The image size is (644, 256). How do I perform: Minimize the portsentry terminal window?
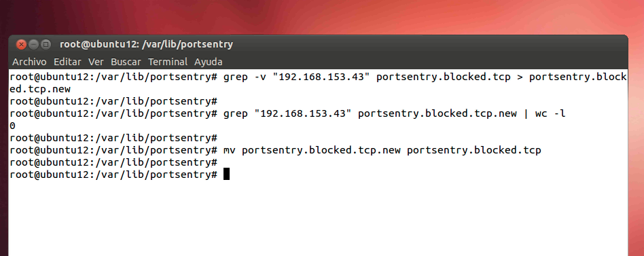34,44
